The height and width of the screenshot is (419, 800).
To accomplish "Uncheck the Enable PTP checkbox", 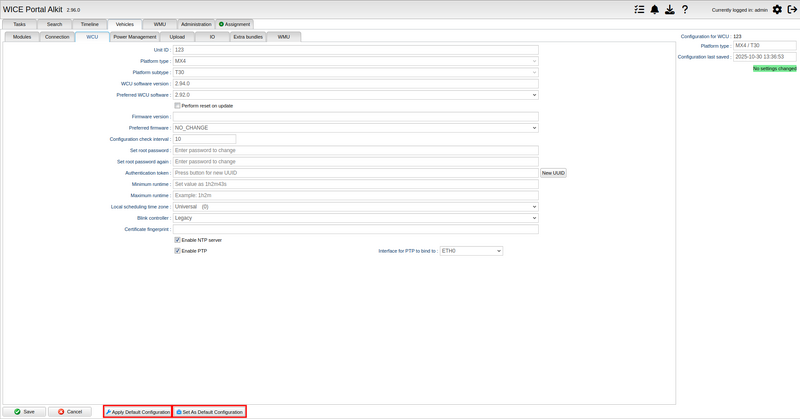I will (178, 251).
